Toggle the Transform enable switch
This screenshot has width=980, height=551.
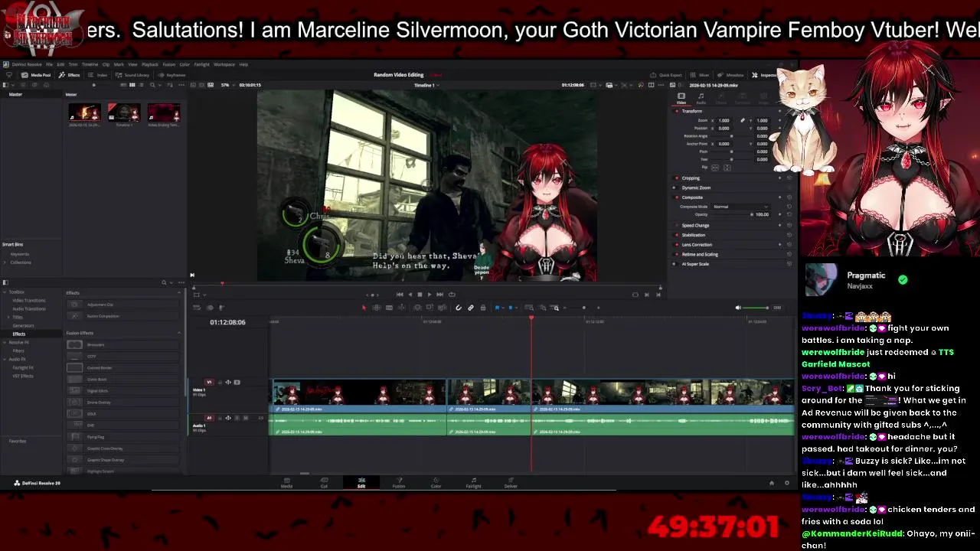(676, 111)
